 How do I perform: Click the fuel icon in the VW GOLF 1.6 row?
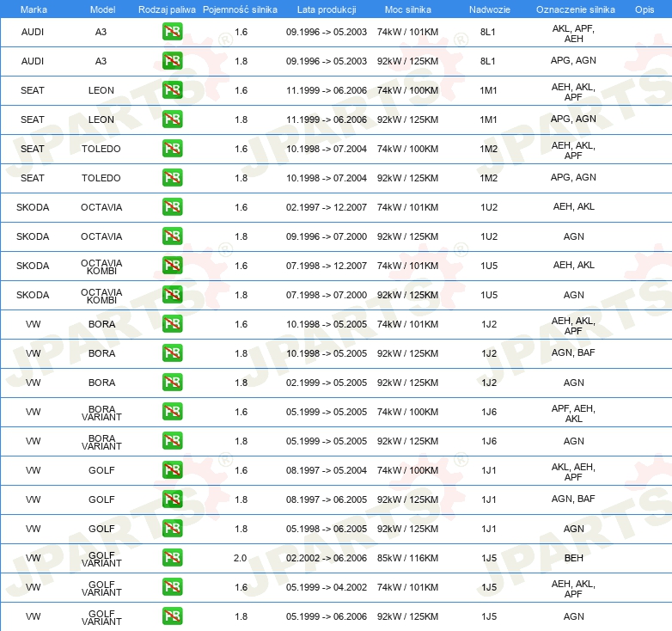click(x=172, y=470)
